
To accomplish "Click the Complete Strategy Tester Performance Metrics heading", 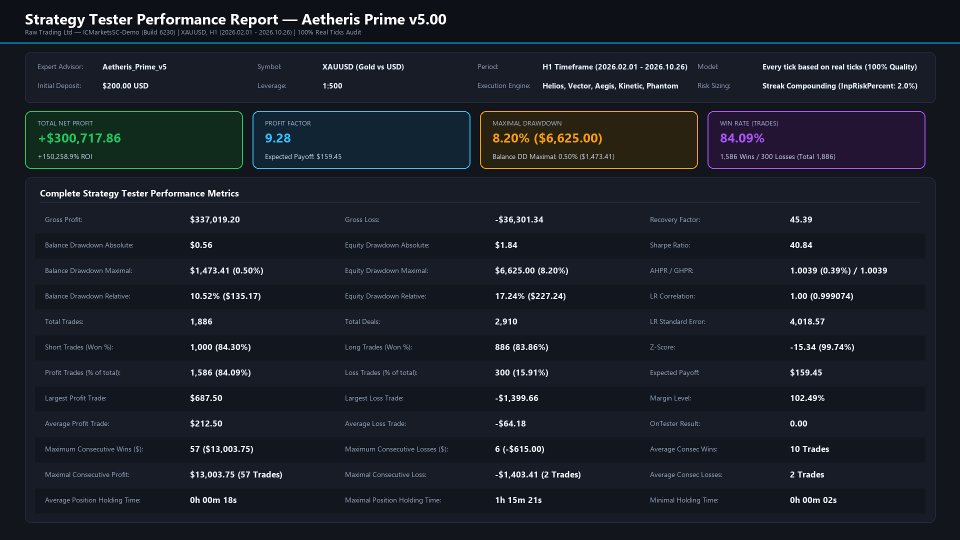I will click(x=139, y=193).
